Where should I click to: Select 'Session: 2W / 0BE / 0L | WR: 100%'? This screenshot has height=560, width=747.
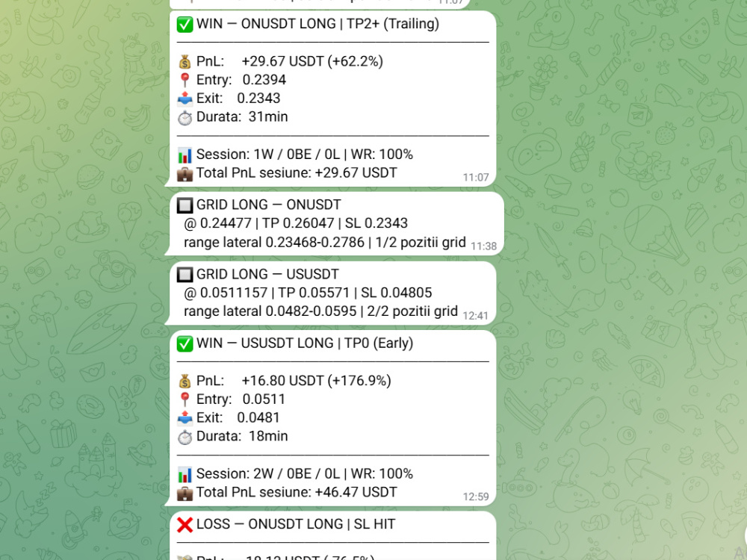point(305,474)
